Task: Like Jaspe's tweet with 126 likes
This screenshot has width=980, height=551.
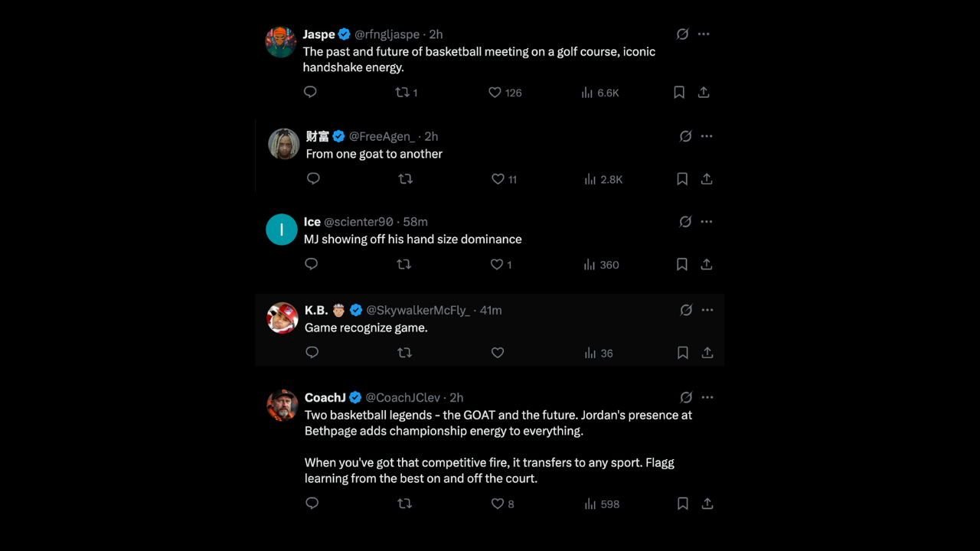Action: point(495,93)
